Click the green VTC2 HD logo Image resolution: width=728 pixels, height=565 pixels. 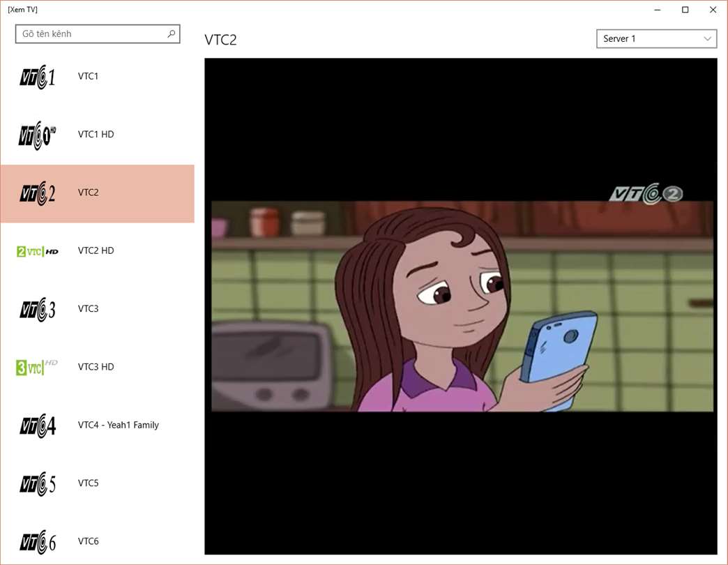[x=38, y=251]
